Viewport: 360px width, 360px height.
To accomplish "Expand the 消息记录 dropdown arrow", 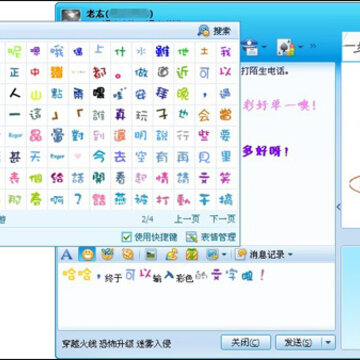I will click(x=289, y=255).
